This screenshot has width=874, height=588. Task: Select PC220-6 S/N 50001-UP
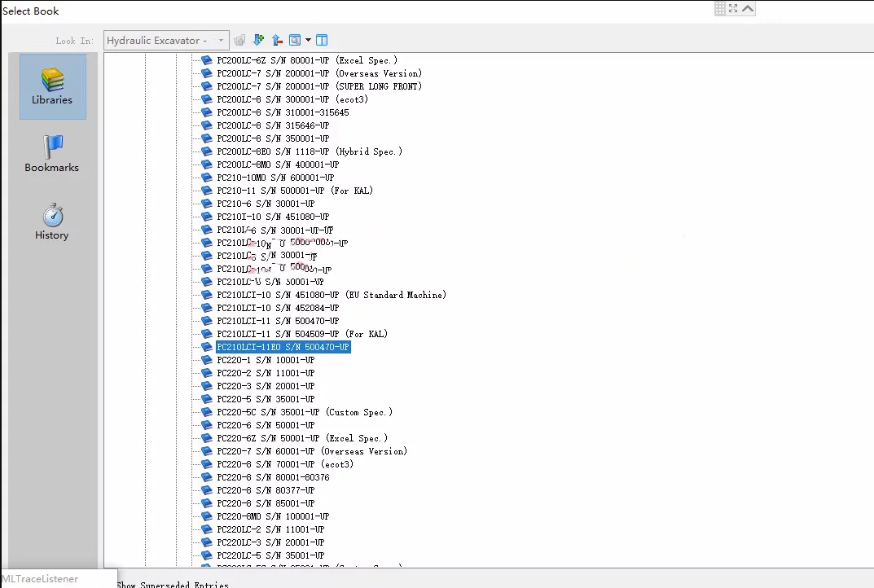pyautogui.click(x=266, y=425)
